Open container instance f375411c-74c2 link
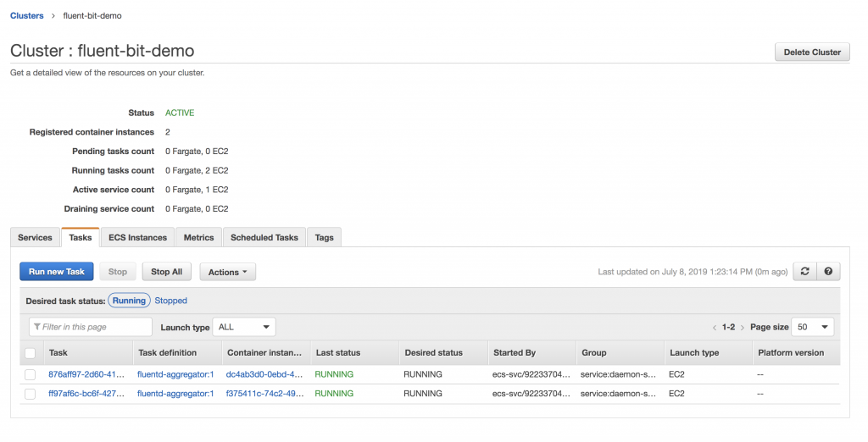The width and height of the screenshot is (868, 442). [x=264, y=394]
